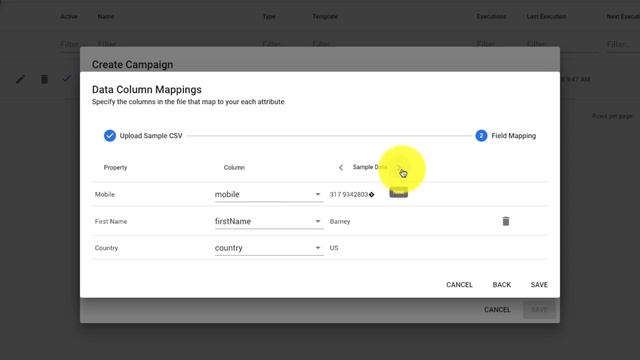Select the Field Mapping step
640x360 pixels.
pyautogui.click(x=506, y=136)
